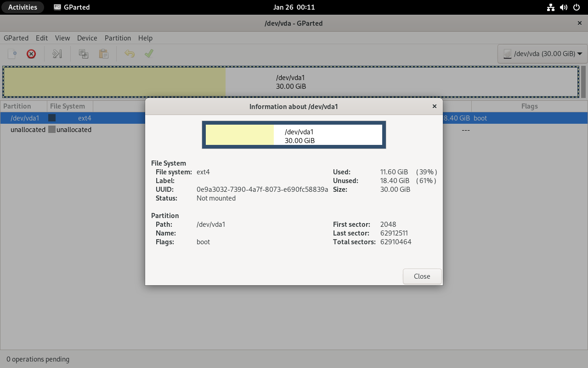Click the Activities button

[23, 7]
